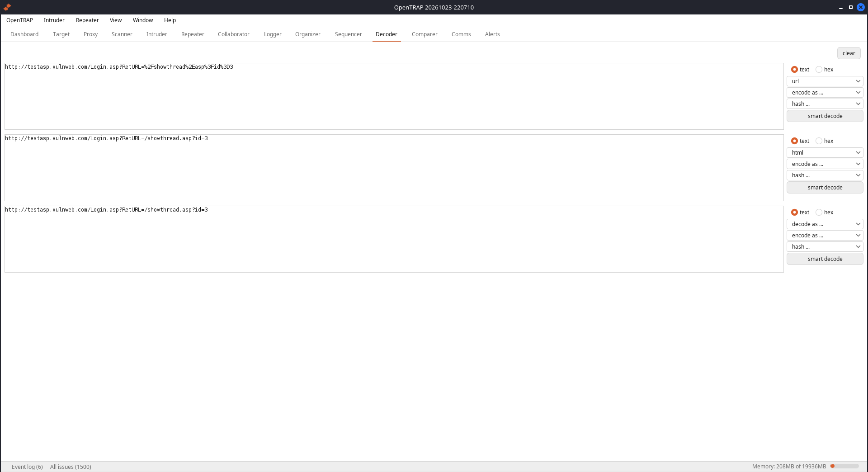The image size is (868, 472).
Task: Open the html decode dropdown in the second panel
Action: click(x=825, y=153)
